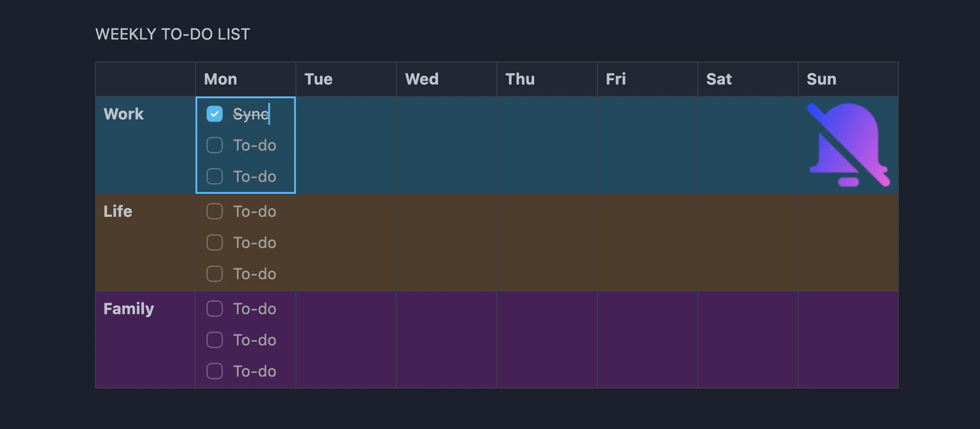
Task: Check the third Life Monday To-do checkbox
Action: 215,274
